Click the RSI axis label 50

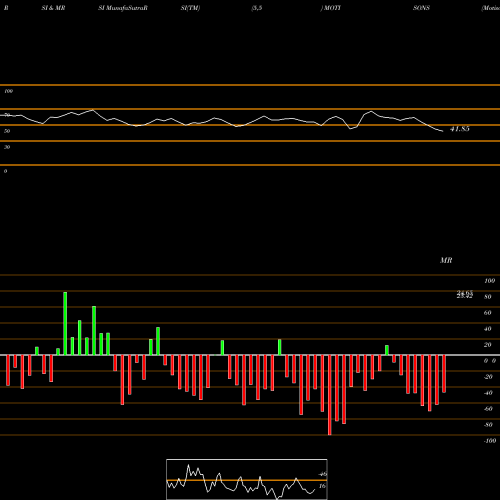point(7,131)
